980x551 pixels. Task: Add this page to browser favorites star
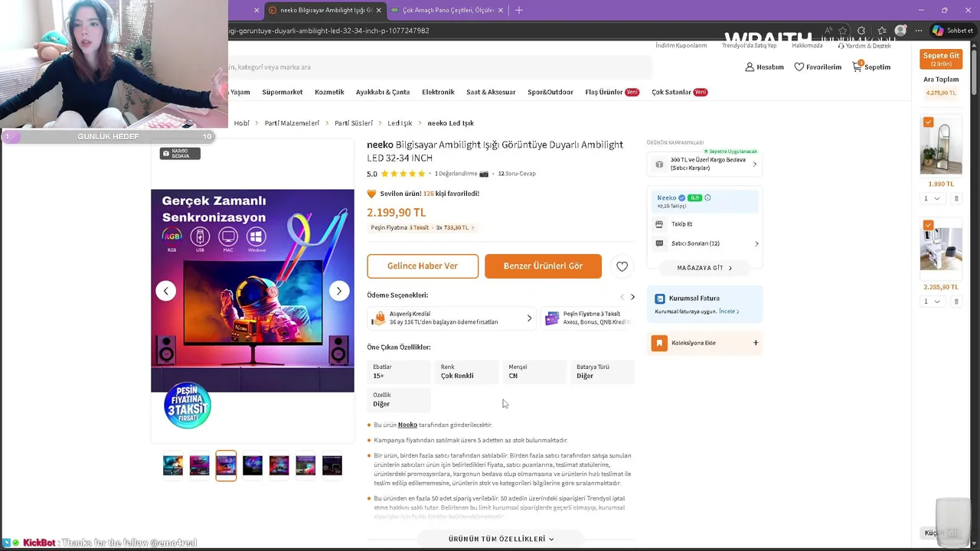pyautogui.click(x=842, y=31)
